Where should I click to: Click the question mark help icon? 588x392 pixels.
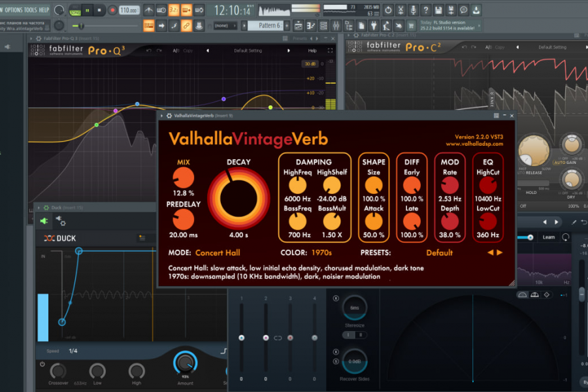pyautogui.click(x=426, y=10)
